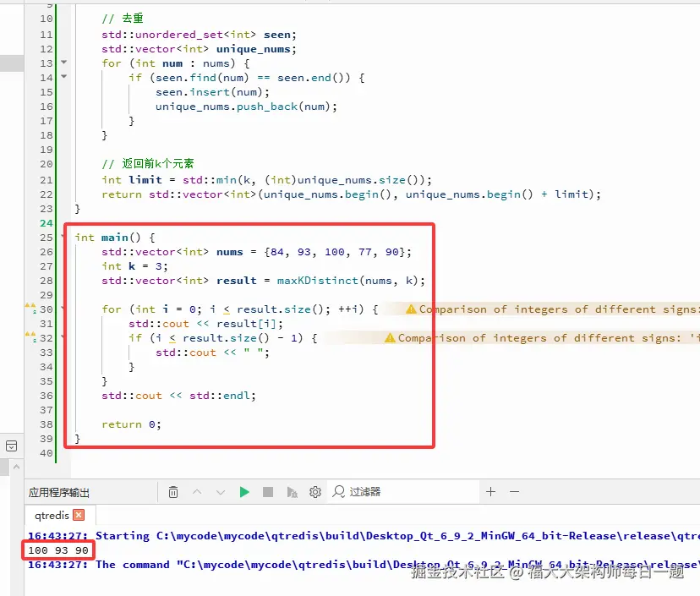Collapse the main function at line 25
The width and height of the screenshot is (700, 596).
pos(63,237)
